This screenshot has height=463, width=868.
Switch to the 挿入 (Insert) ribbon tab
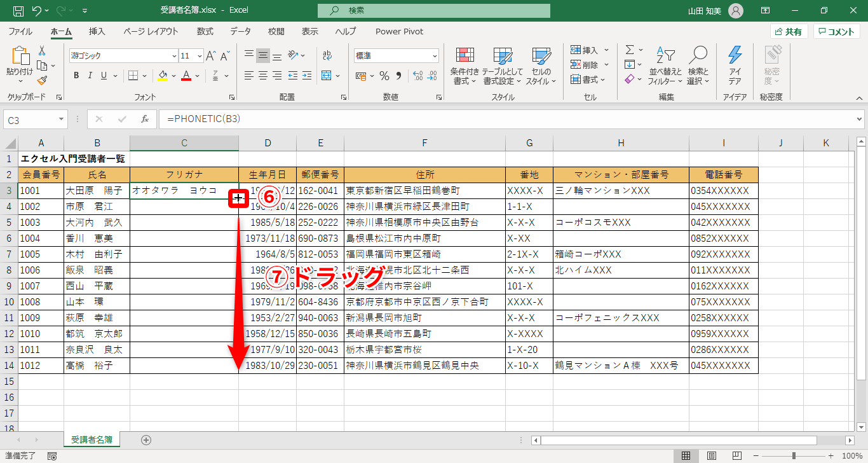click(97, 31)
